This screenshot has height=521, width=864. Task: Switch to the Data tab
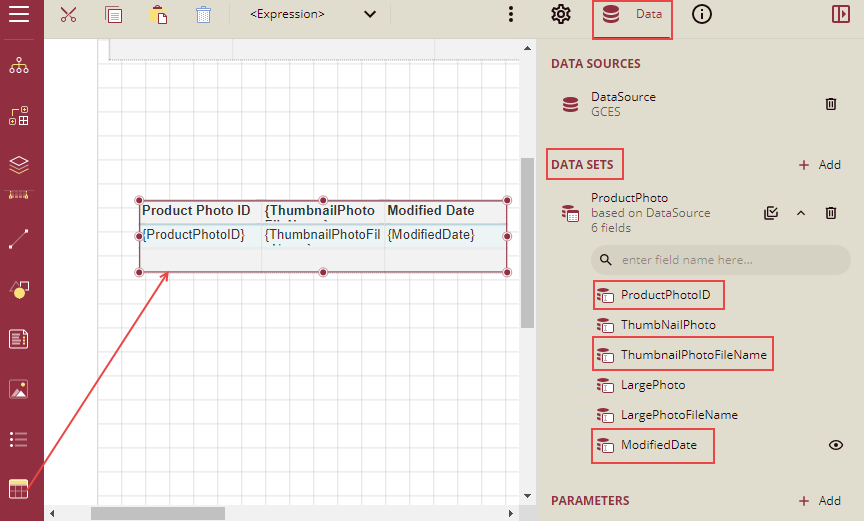click(x=632, y=14)
